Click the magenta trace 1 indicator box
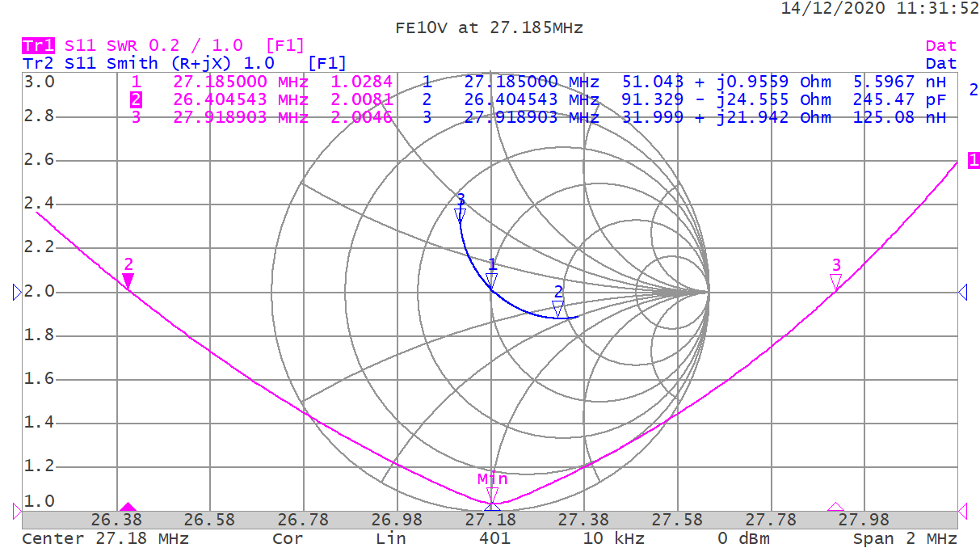The image size is (980, 548). [x=974, y=160]
